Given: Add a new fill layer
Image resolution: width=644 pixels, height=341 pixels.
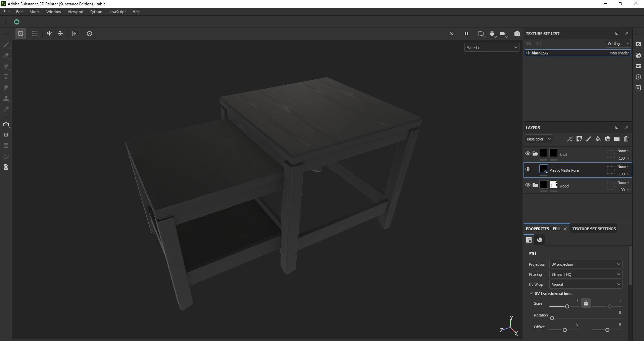Looking at the screenshot, I should pos(598,139).
